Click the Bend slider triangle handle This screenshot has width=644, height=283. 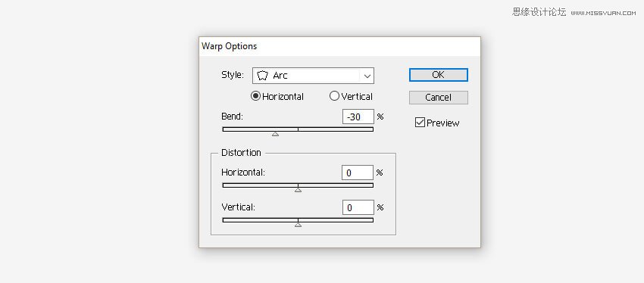(276, 134)
